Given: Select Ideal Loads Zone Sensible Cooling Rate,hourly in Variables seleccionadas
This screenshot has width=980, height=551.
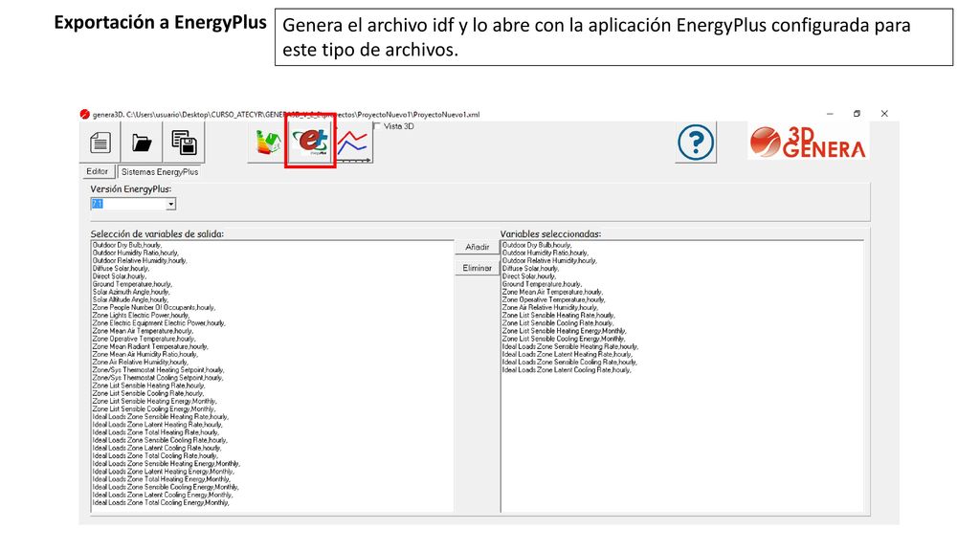Looking at the screenshot, I should pos(570,363).
